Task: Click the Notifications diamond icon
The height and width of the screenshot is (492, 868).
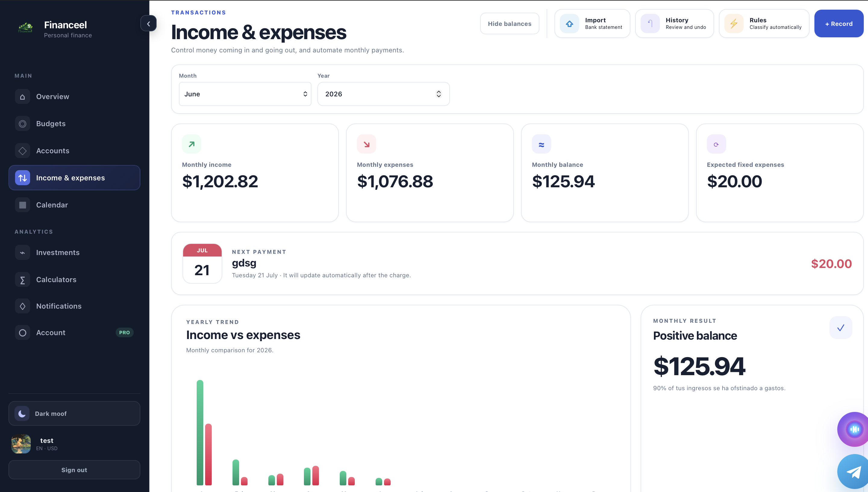Action: click(22, 306)
